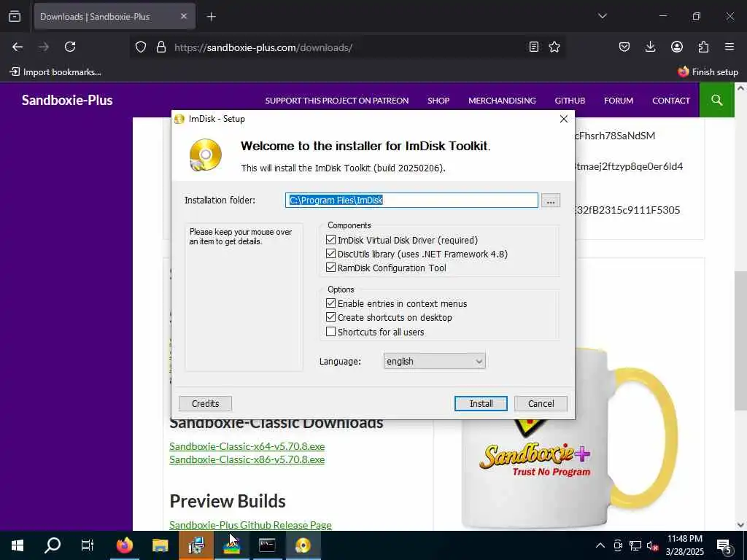Click the Installation folder path field
This screenshot has width=747, height=560.
(x=411, y=200)
